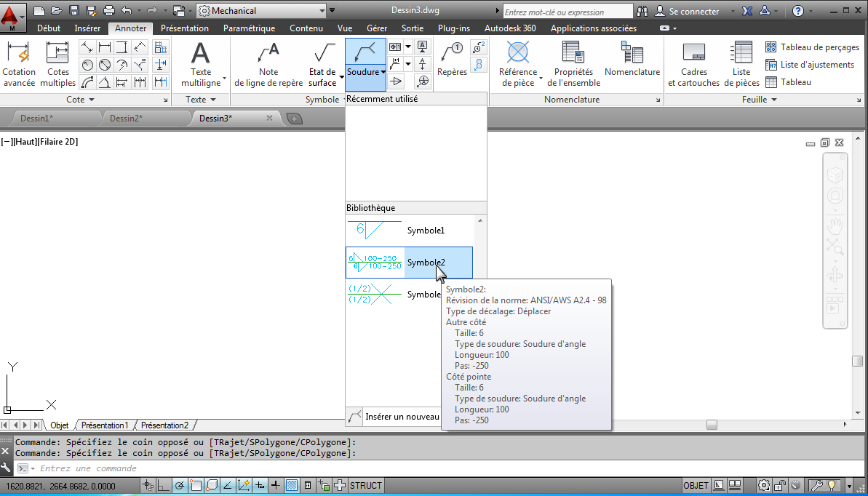This screenshot has height=496, width=868.
Task: Click the search binoculars icon
Action: click(x=642, y=10)
